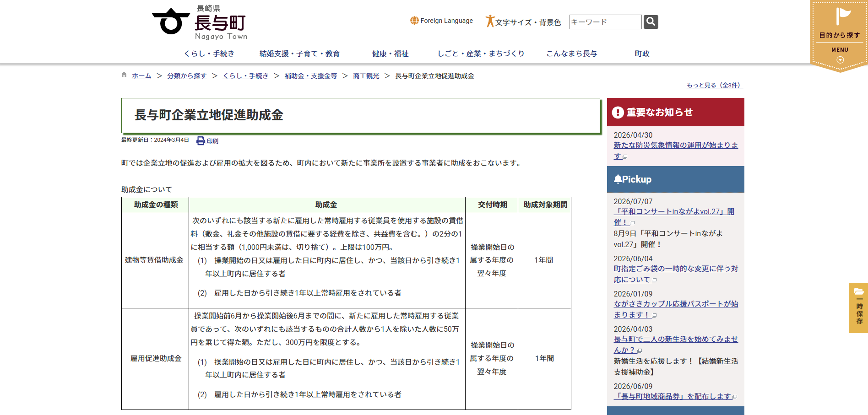Click the 印刷 print link
This screenshot has width=868, height=415.
pos(212,141)
